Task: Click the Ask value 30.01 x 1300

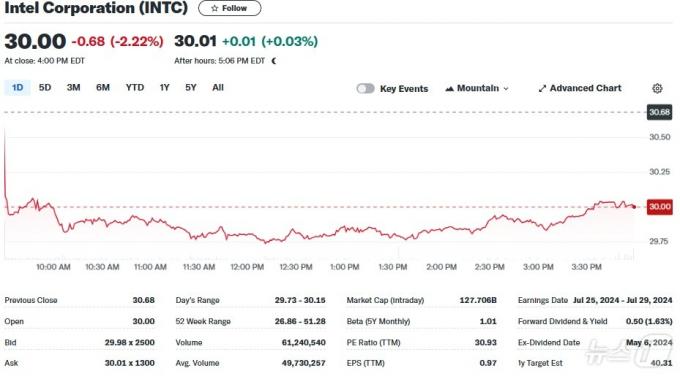Action: [130, 363]
